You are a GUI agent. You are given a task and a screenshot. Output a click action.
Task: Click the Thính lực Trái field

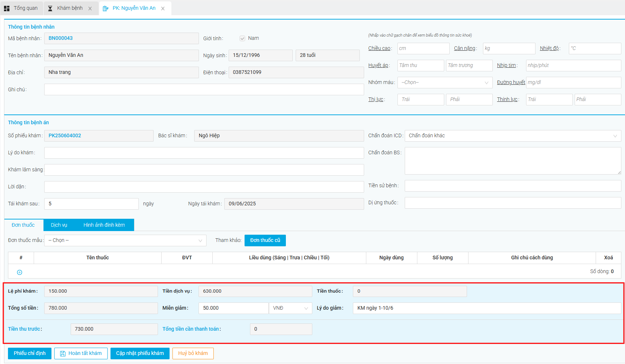tap(549, 100)
